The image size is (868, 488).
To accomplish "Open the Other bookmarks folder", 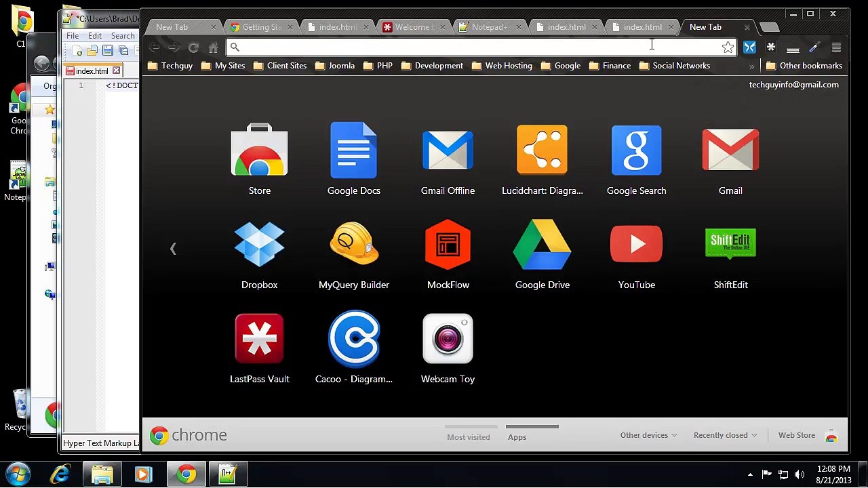I will [804, 66].
